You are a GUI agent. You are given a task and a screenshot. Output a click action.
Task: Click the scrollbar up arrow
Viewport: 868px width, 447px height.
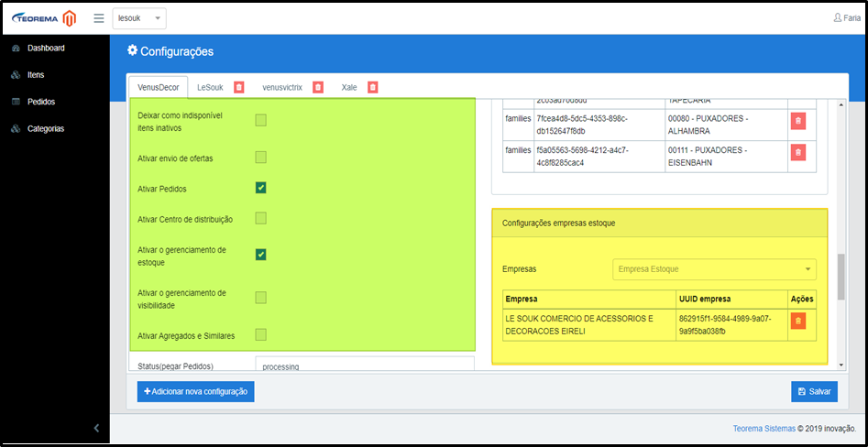(841, 105)
